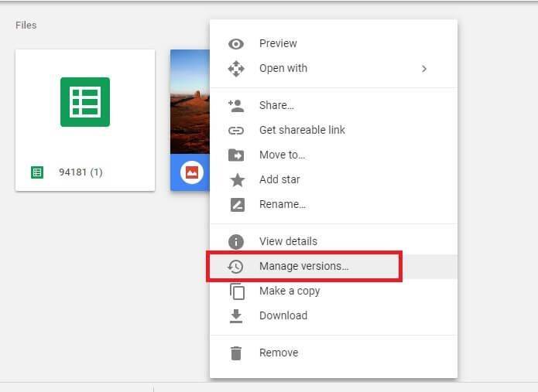
Task: Click the clock history Manage versions icon
Action: (x=235, y=266)
